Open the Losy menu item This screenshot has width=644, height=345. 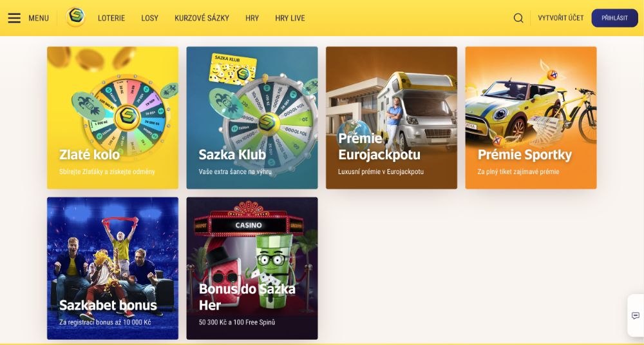click(149, 18)
